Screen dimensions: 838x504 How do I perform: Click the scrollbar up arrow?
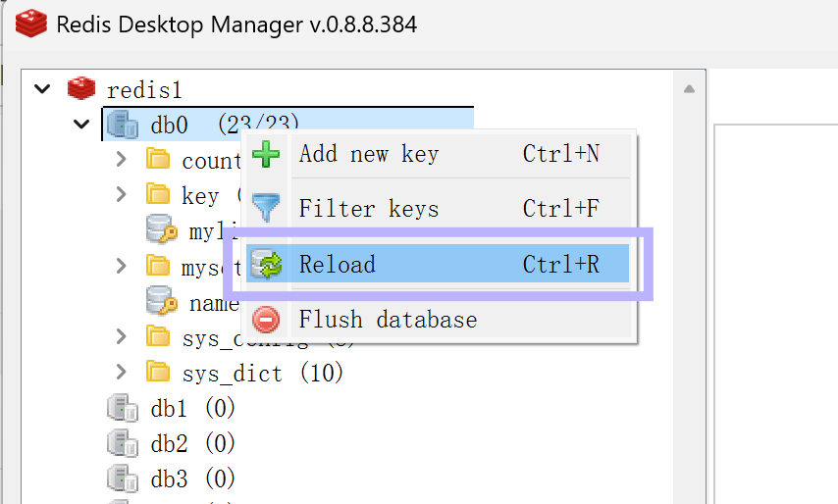[x=689, y=88]
